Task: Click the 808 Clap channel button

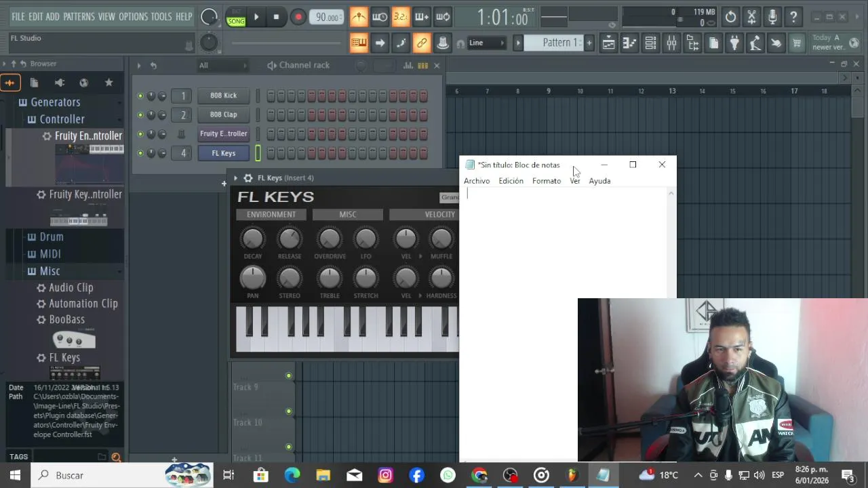Action: pyautogui.click(x=224, y=115)
